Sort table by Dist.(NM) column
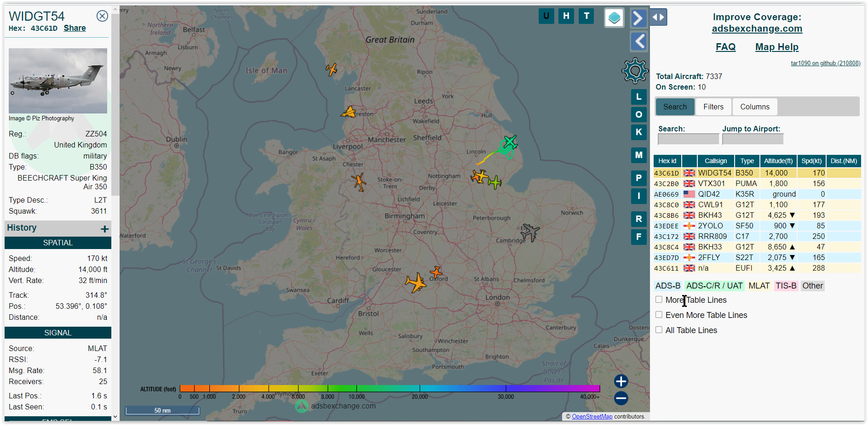Image resolution: width=868 pixels, height=425 pixels. click(x=844, y=161)
